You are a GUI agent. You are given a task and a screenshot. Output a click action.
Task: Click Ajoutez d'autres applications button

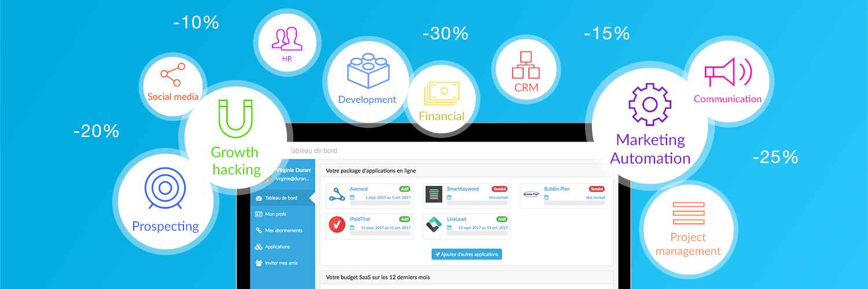[x=466, y=254]
